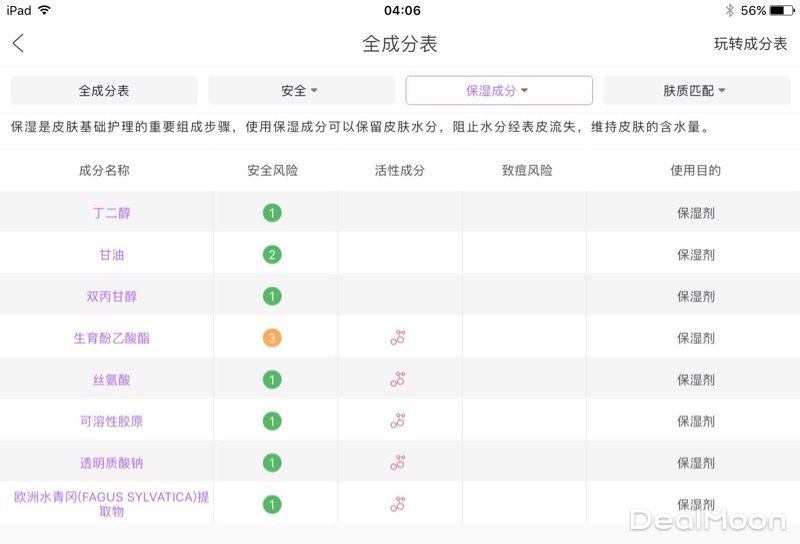Tap the 安全风险 column header
The image size is (800, 544).
click(272, 171)
